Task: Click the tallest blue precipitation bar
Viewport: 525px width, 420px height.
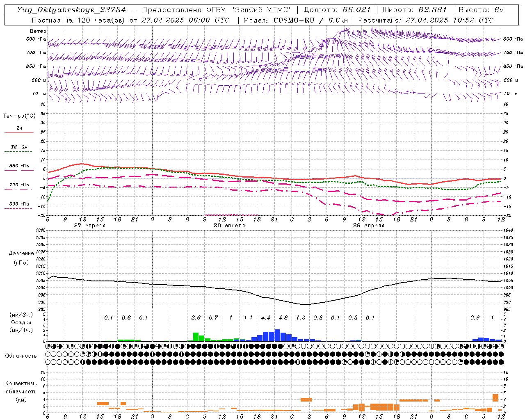Action: 277,336
